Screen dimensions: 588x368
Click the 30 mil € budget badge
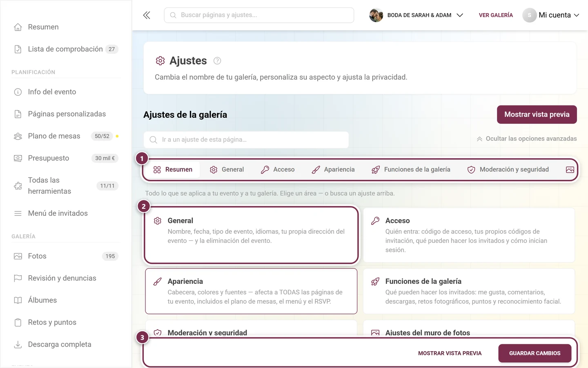click(105, 158)
